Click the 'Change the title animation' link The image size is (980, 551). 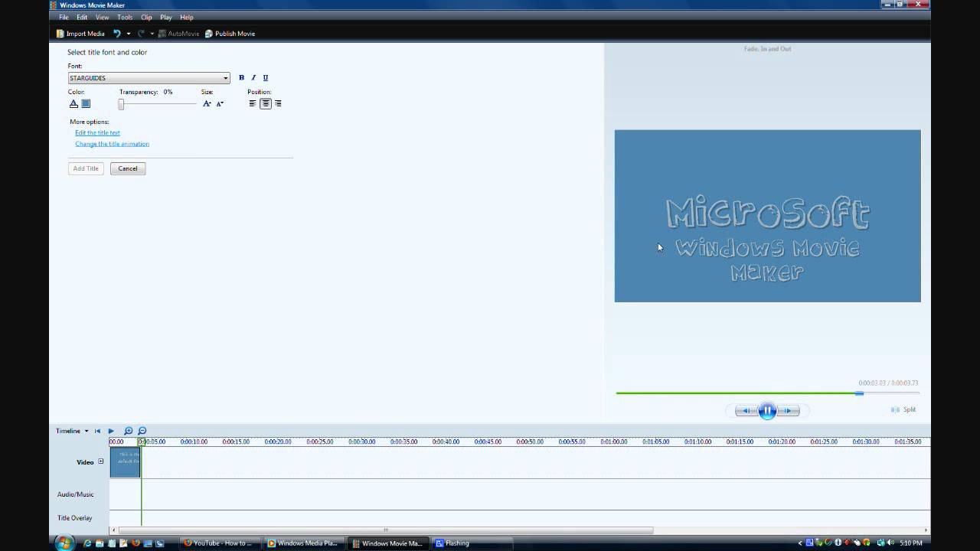click(112, 144)
